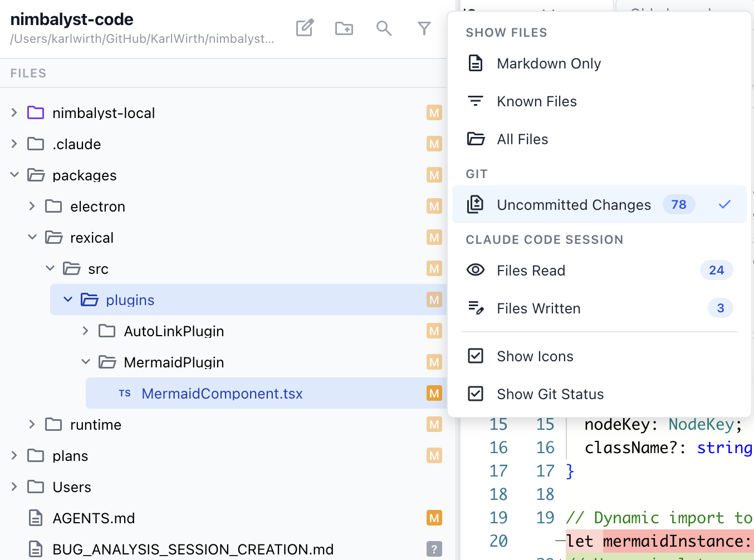
Task: Select All Files filter option
Action: pos(599,139)
